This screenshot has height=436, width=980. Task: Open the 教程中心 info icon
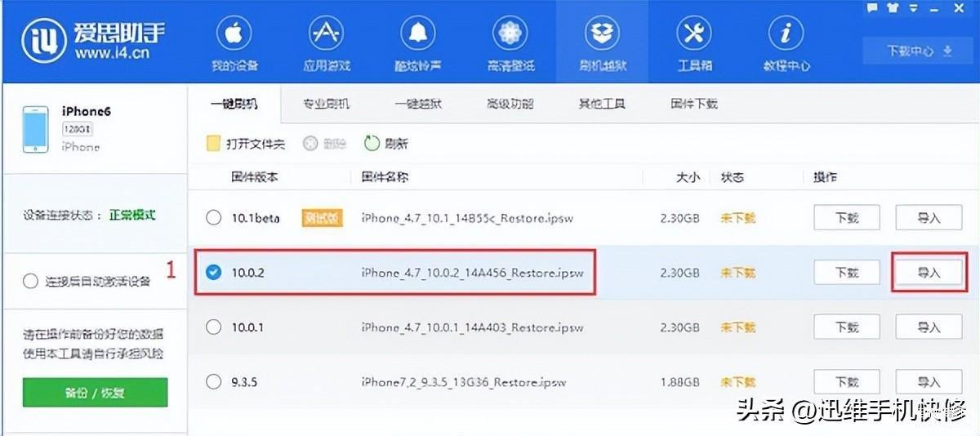(x=786, y=34)
